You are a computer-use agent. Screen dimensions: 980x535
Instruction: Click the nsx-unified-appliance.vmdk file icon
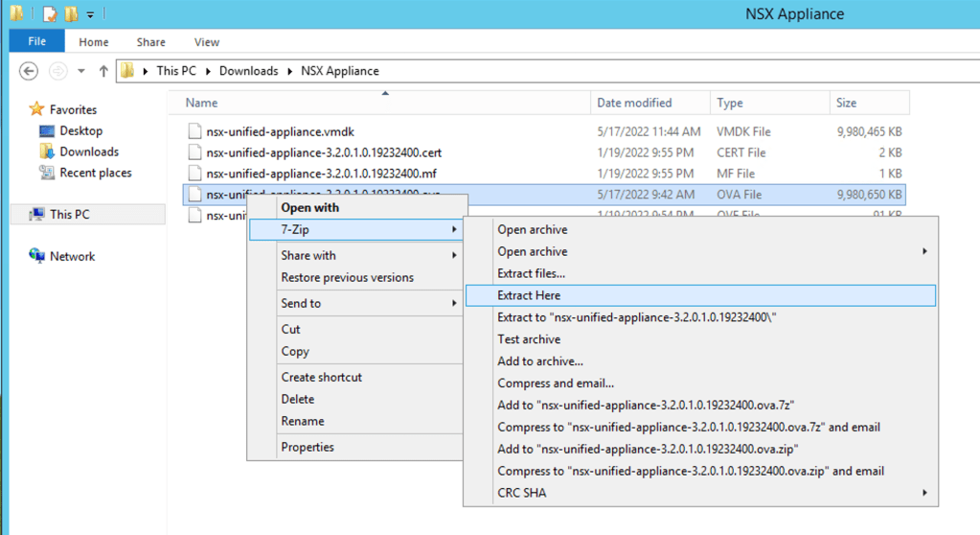point(194,131)
